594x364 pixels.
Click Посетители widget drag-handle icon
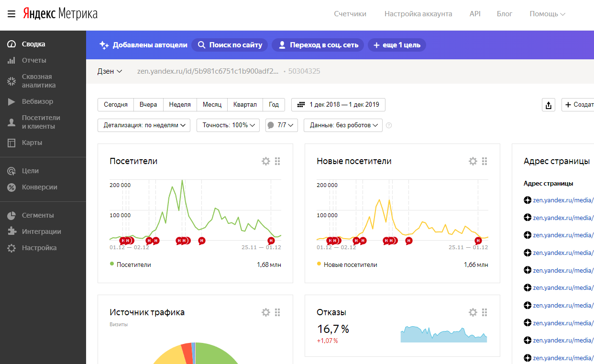(x=277, y=161)
